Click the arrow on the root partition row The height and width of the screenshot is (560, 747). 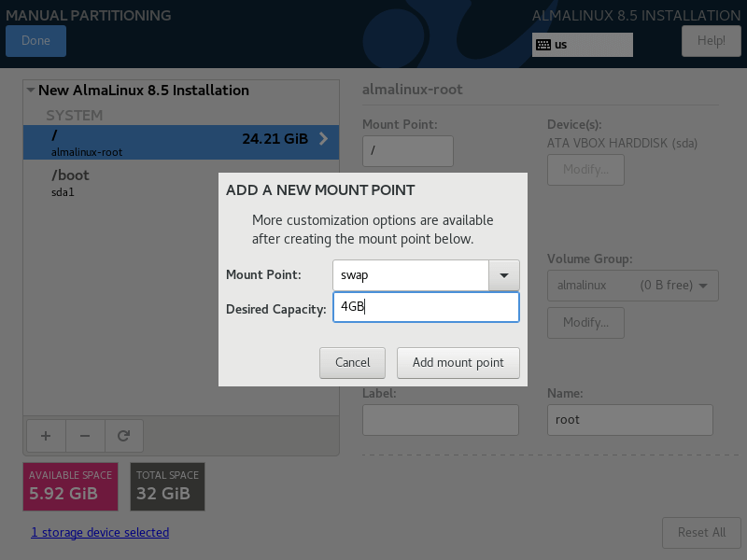click(x=324, y=139)
